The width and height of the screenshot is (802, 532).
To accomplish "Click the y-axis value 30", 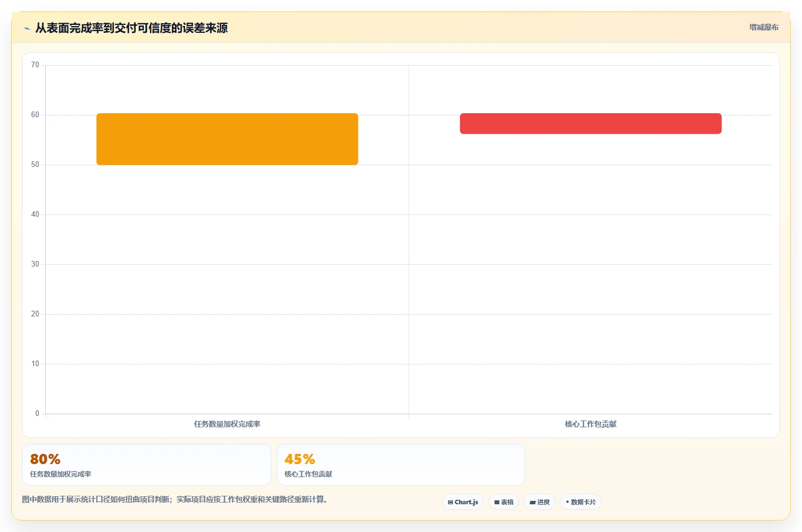I will pyautogui.click(x=35, y=264).
